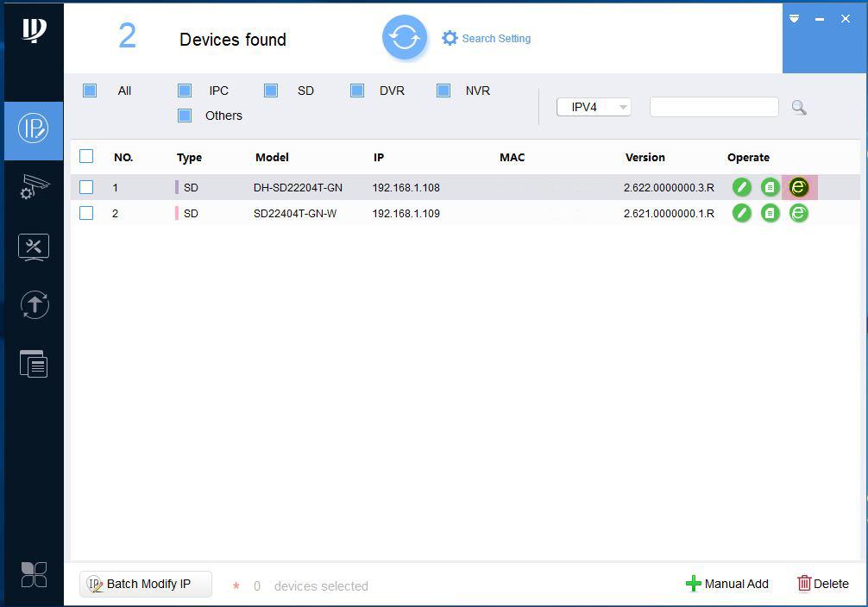The width and height of the screenshot is (868, 607).
Task: Click the magnifier search icon
Action: click(x=799, y=107)
